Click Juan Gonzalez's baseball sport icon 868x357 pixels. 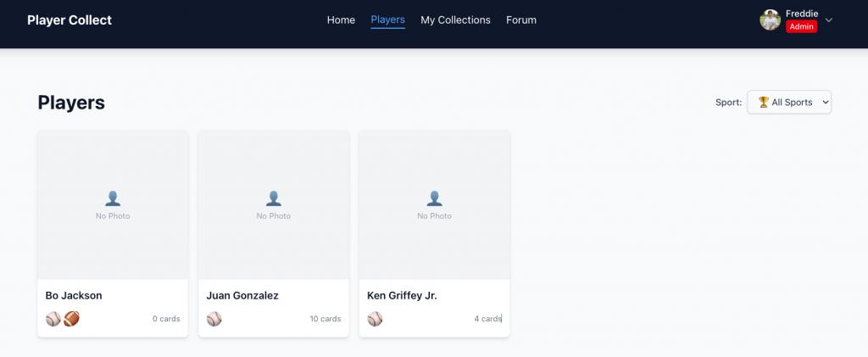[x=214, y=319]
